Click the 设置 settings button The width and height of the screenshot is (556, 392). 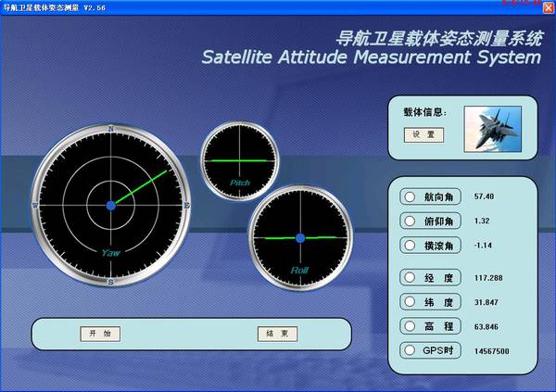(423, 134)
